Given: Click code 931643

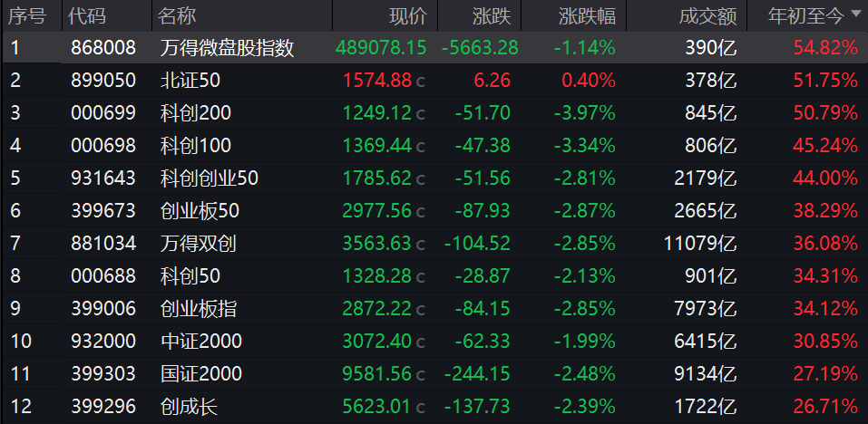Looking at the screenshot, I should [x=103, y=178].
